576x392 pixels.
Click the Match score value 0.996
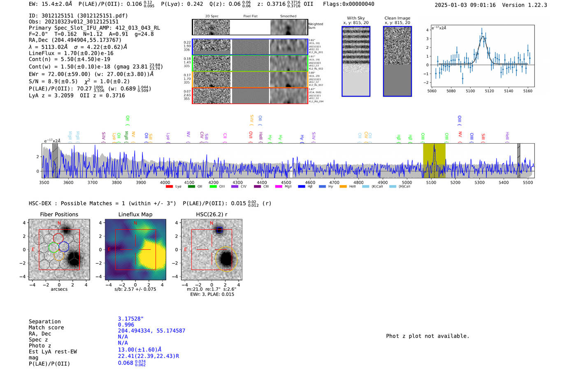coord(126,325)
